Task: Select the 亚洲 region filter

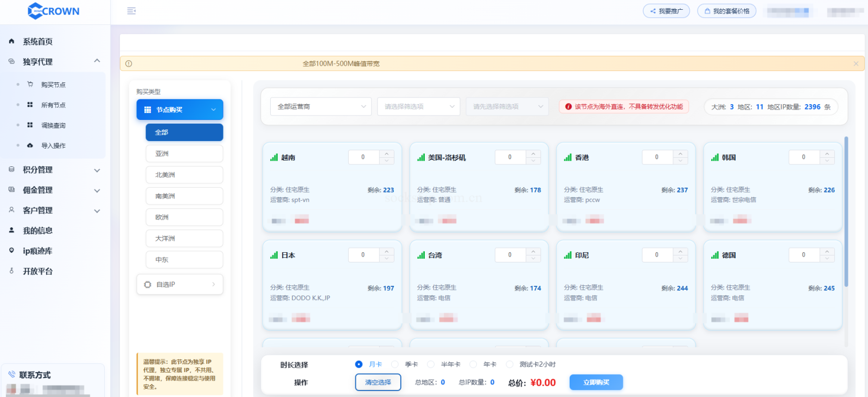Action: click(x=184, y=153)
